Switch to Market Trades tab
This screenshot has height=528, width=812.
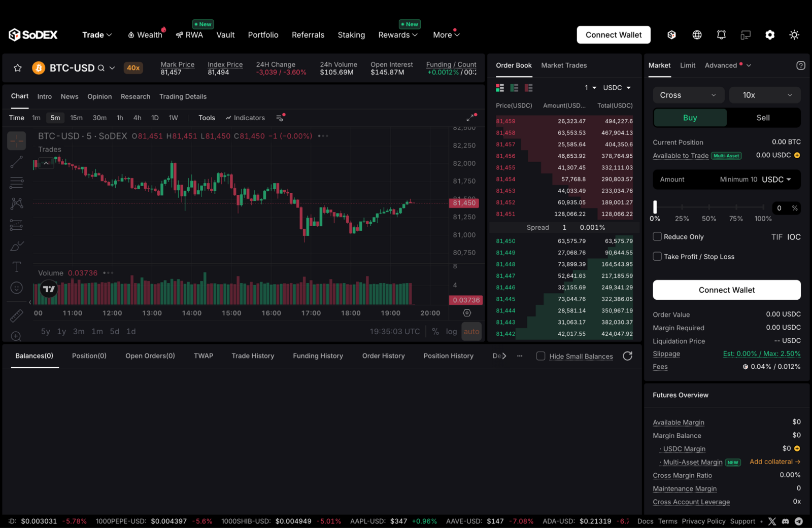point(564,65)
